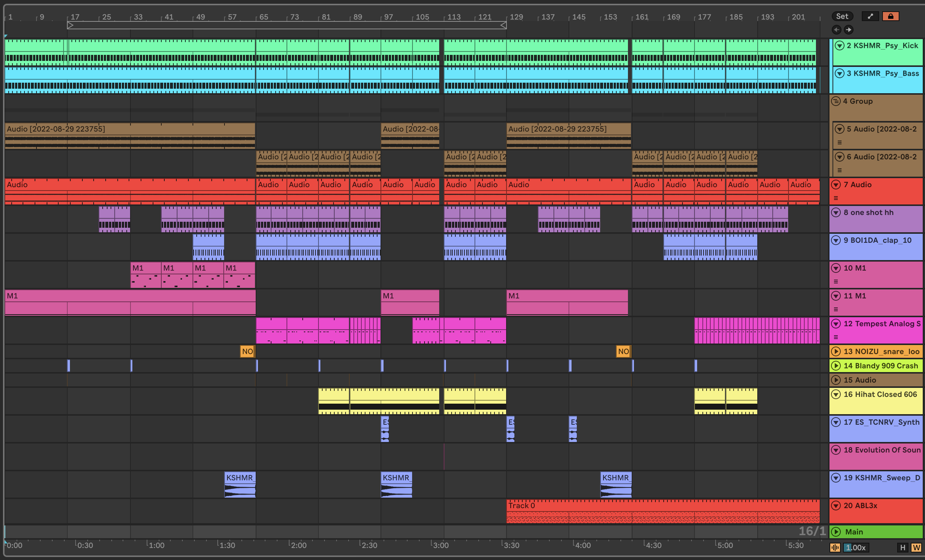
Task: Click the 1.00x zoom factor field
Action: click(856, 548)
